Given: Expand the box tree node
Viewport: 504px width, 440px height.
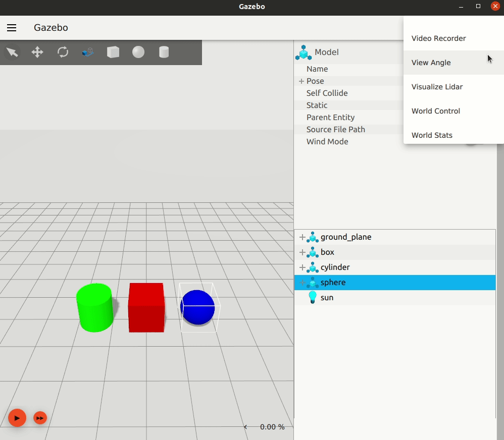Looking at the screenshot, I should click(302, 252).
